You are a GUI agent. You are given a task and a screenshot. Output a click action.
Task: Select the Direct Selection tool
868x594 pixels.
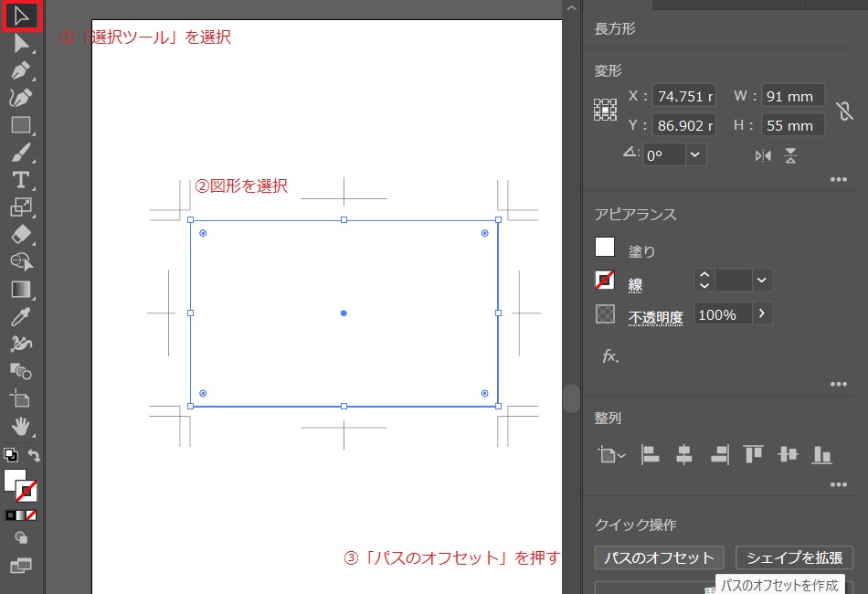21,43
